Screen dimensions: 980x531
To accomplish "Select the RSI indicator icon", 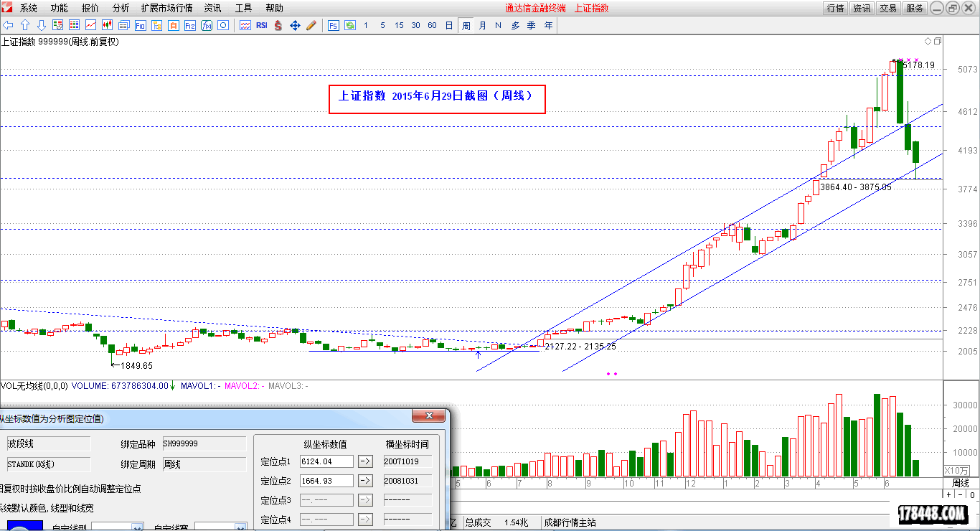I will (x=262, y=25).
